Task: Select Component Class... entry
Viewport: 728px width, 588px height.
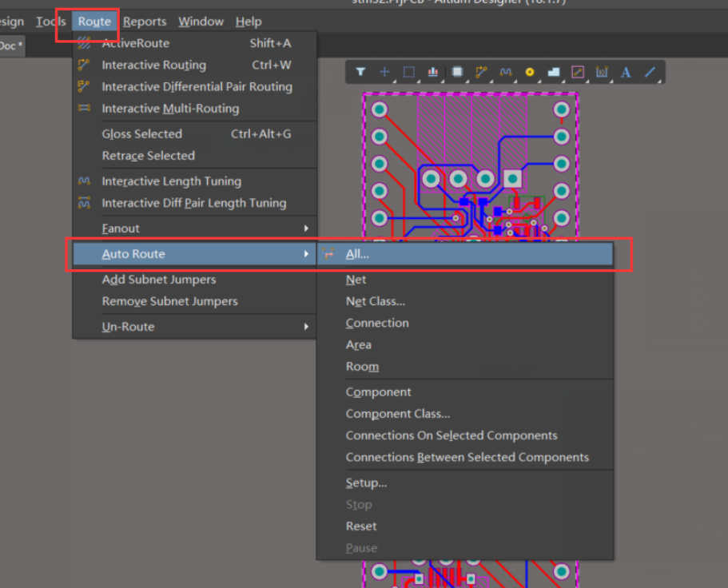Action: point(465,414)
